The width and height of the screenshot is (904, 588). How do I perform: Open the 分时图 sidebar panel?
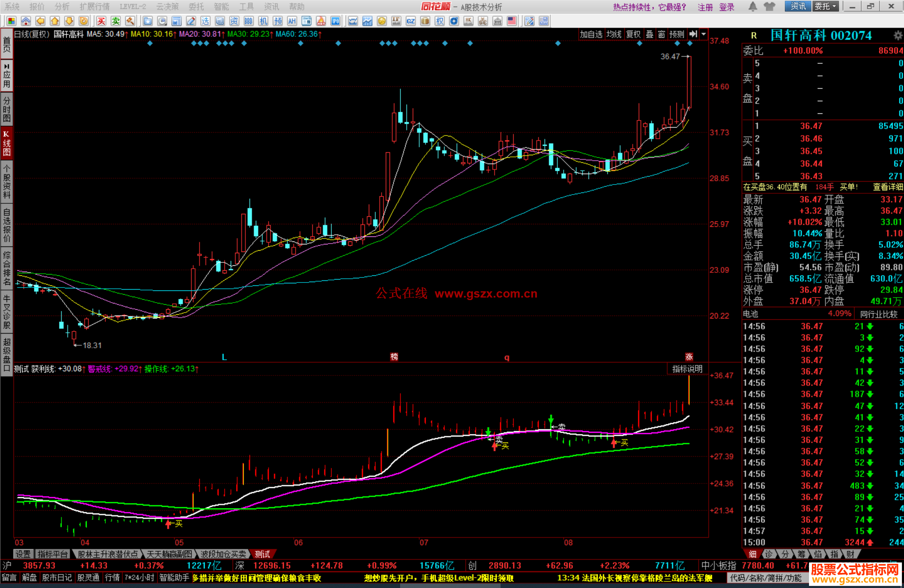pyautogui.click(x=7, y=109)
